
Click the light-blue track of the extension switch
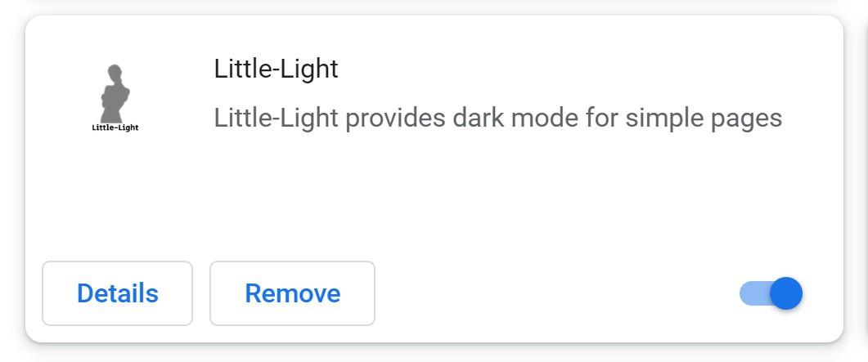pos(750,293)
